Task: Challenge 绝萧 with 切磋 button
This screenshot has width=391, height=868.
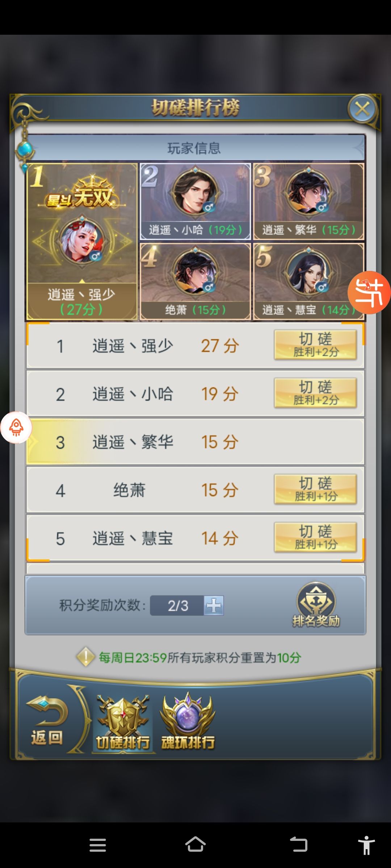Action: click(315, 489)
